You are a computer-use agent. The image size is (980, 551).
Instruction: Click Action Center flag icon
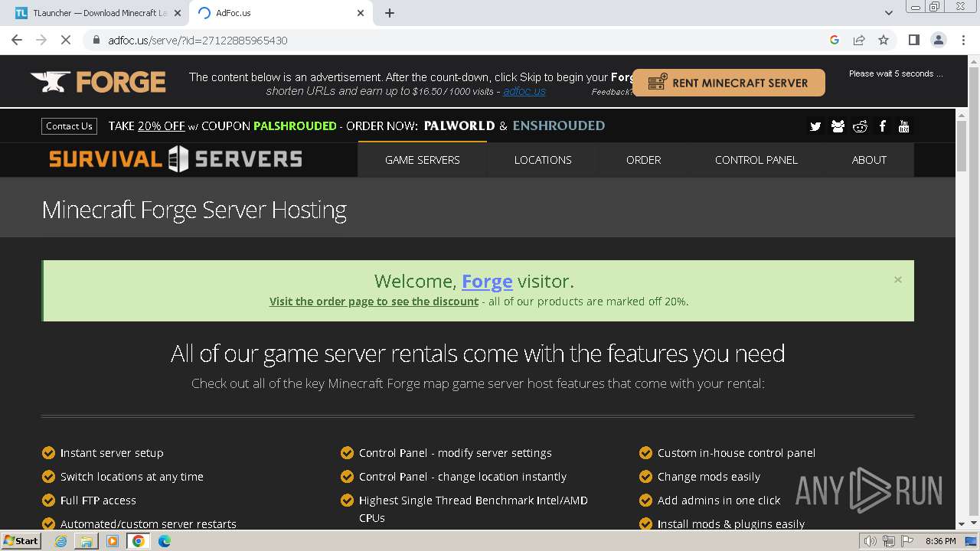(907, 541)
